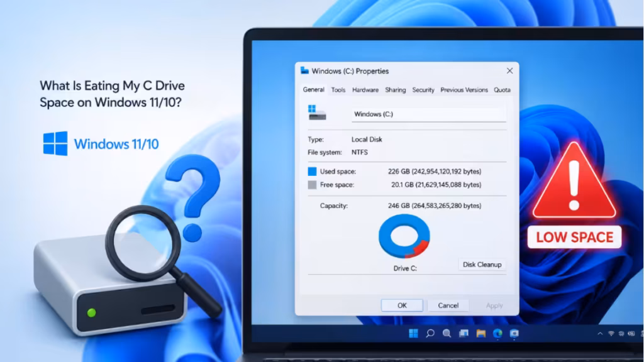Open the Hardware tab
The height and width of the screenshot is (362, 644).
click(x=365, y=90)
